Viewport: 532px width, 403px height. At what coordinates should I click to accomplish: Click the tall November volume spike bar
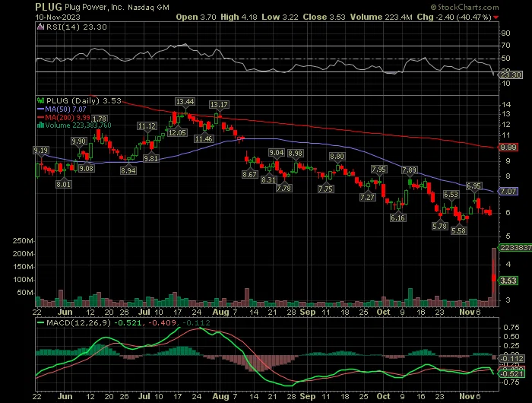pos(494,277)
